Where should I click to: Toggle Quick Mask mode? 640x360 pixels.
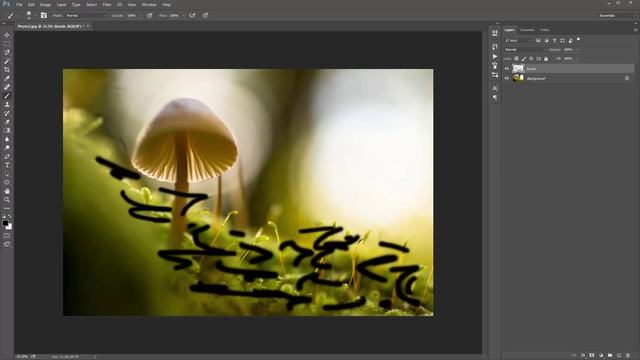click(x=7, y=236)
